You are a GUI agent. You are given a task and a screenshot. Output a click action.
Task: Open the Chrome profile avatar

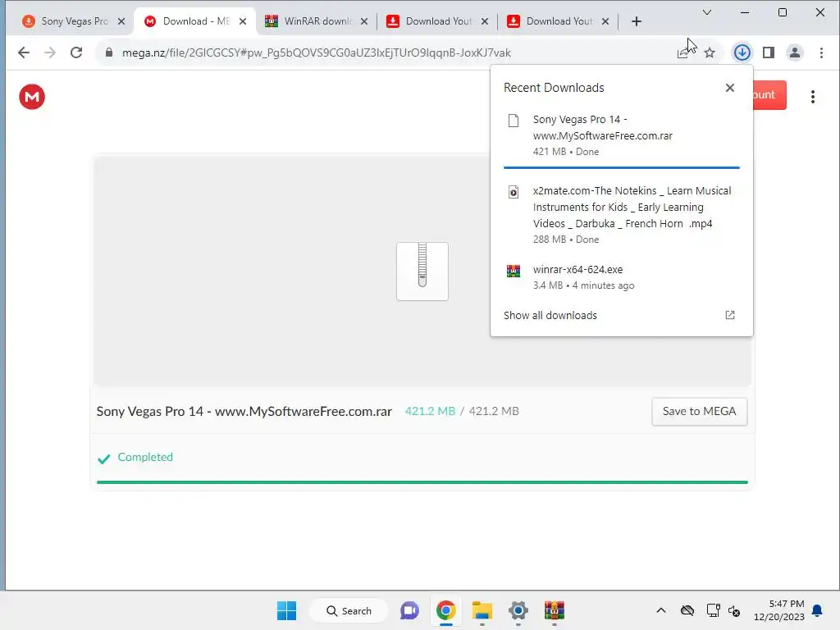[x=794, y=52]
